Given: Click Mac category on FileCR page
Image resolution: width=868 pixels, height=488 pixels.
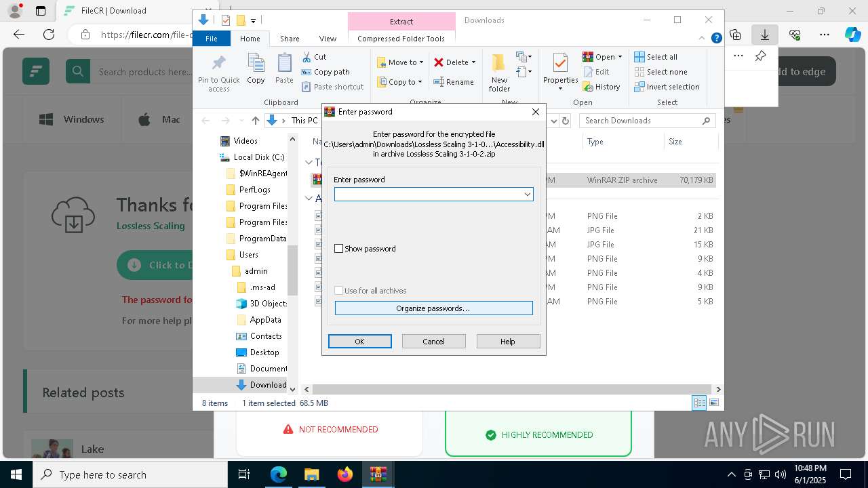Looking at the screenshot, I should tap(160, 119).
